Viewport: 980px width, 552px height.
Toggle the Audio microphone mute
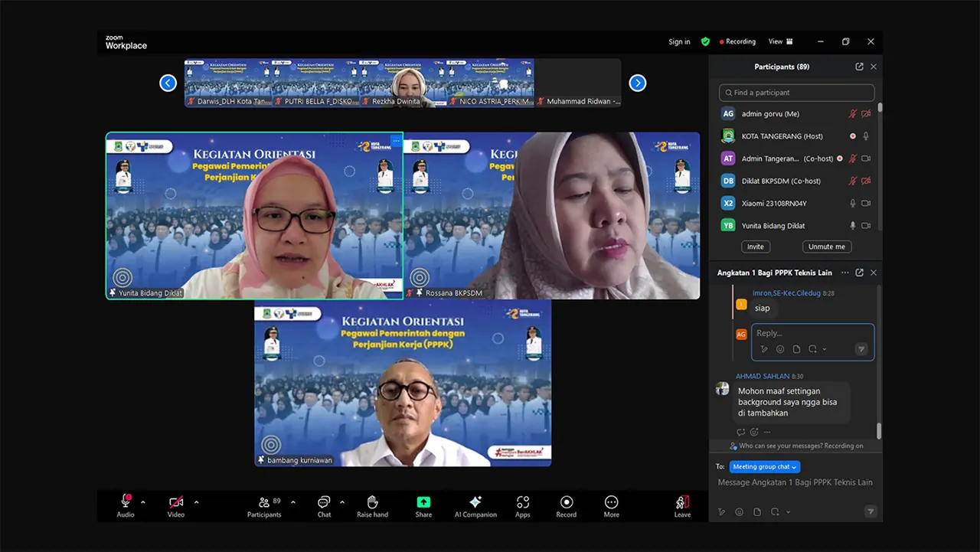[x=126, y=502]
